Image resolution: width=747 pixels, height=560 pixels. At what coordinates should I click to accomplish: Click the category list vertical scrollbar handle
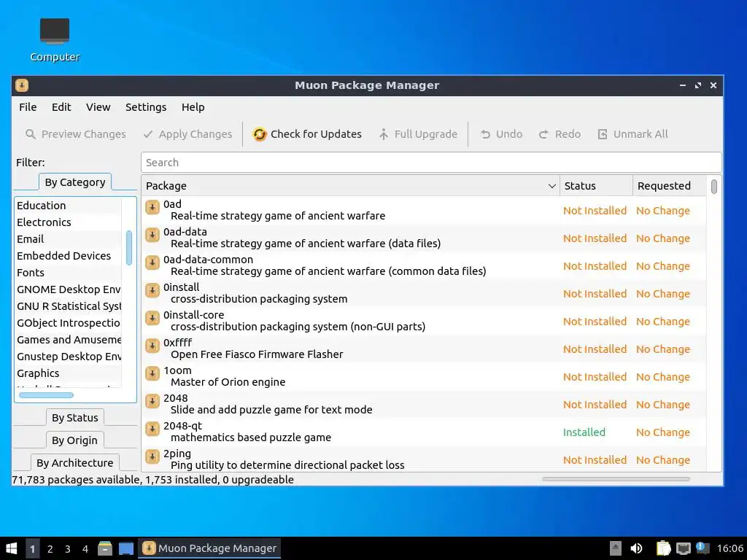pyautogui.click(x=128, y=248)
